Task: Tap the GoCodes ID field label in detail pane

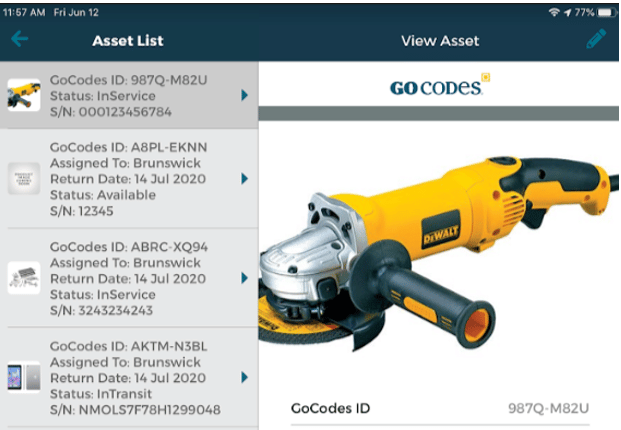Action: point(330,408)
